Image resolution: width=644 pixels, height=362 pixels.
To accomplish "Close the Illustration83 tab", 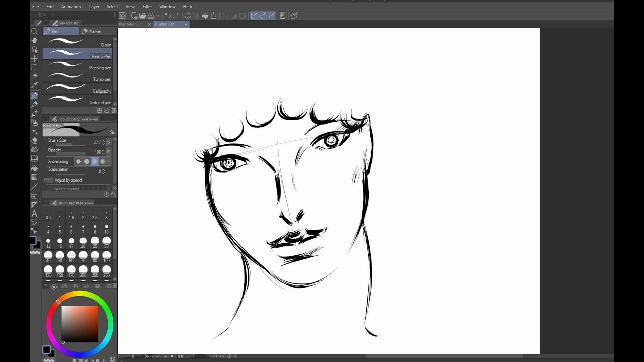I will pos(149,24).
